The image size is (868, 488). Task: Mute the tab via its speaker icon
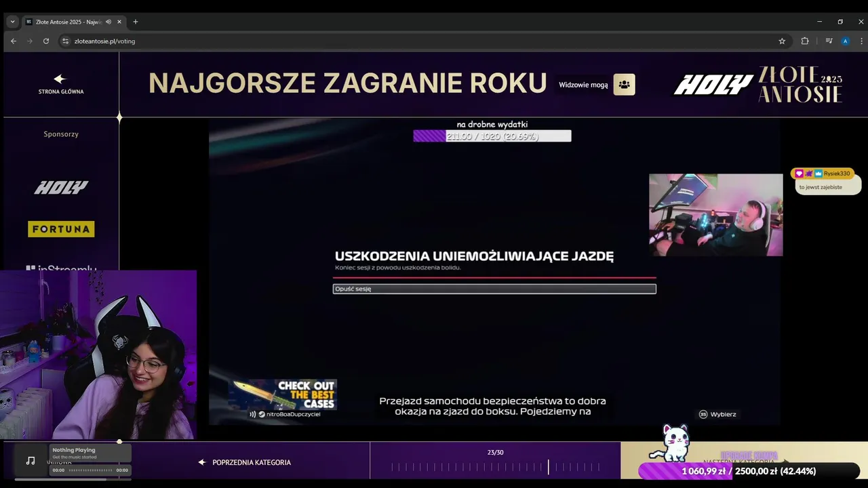point(108,22)
